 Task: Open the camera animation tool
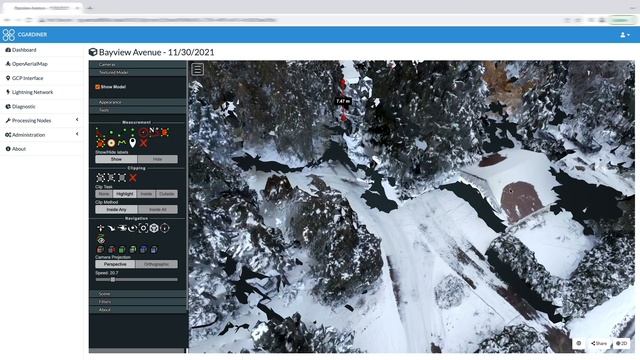tap(101, 240)
